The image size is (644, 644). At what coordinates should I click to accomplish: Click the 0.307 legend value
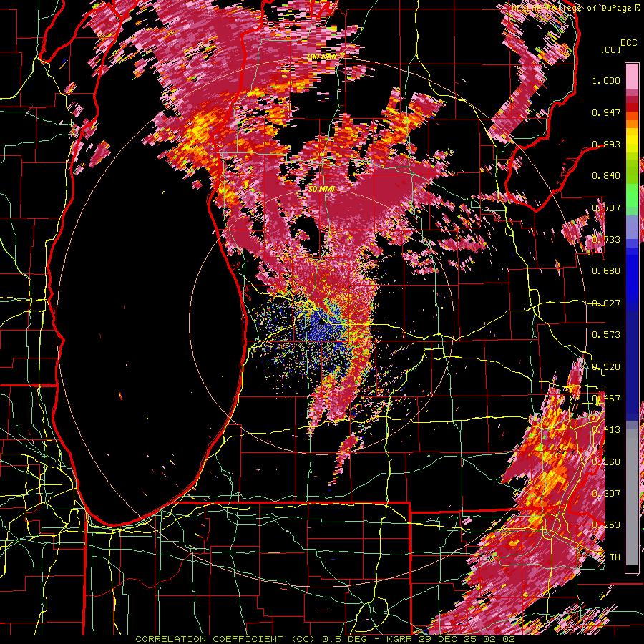tap(606, 494)
